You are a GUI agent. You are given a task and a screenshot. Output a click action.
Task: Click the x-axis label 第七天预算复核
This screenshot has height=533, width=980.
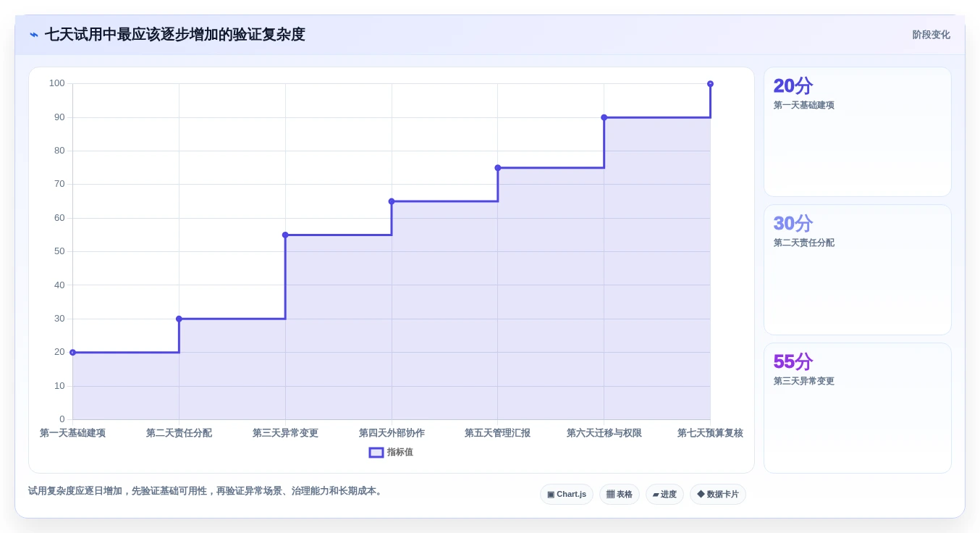coord(710,433)
